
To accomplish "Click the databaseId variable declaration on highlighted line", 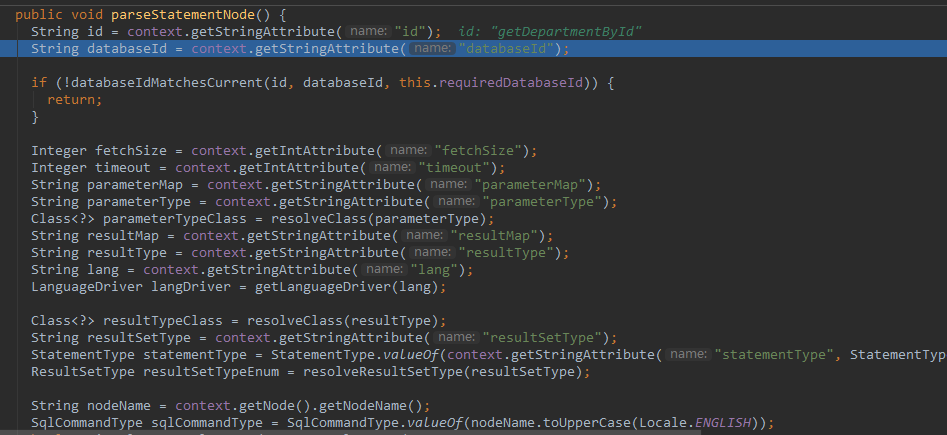I will coord(127,49).
